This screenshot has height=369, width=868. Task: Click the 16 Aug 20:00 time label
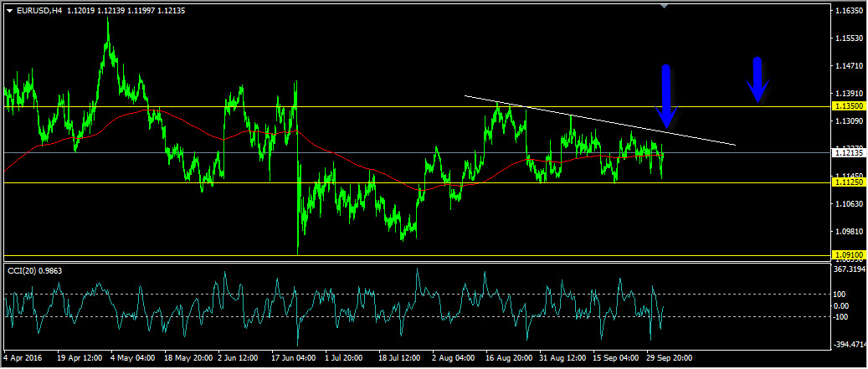[x=509, y=358]
